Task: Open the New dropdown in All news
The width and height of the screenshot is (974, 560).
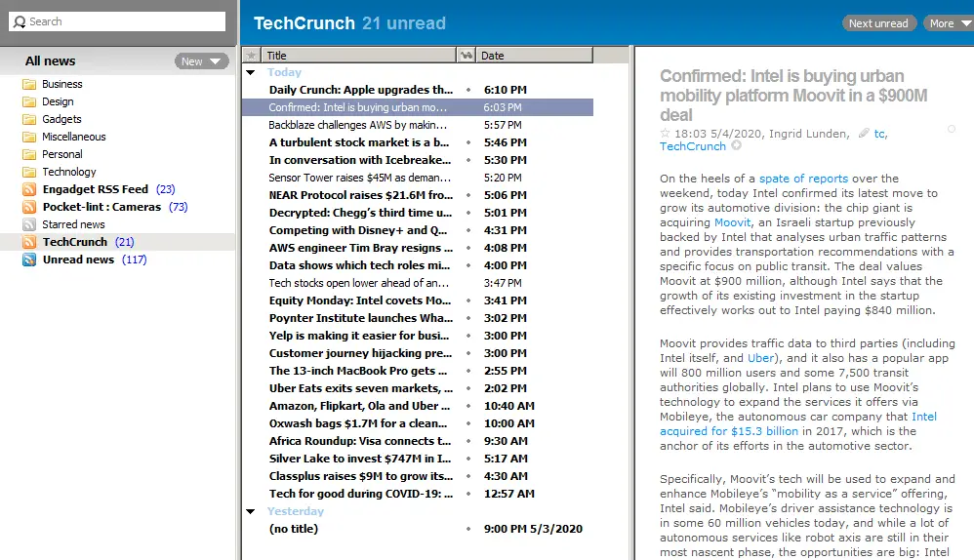Action: pyautogui.click(x=201, y=61)
